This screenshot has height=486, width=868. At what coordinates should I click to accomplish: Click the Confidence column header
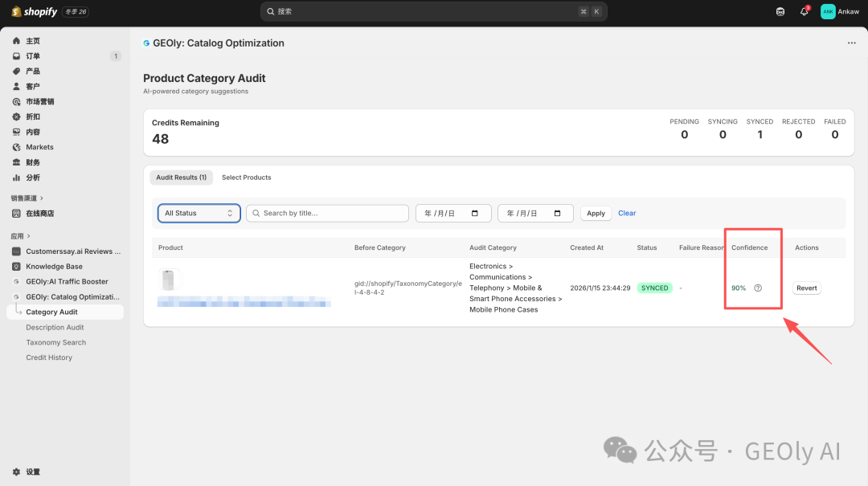750,248
